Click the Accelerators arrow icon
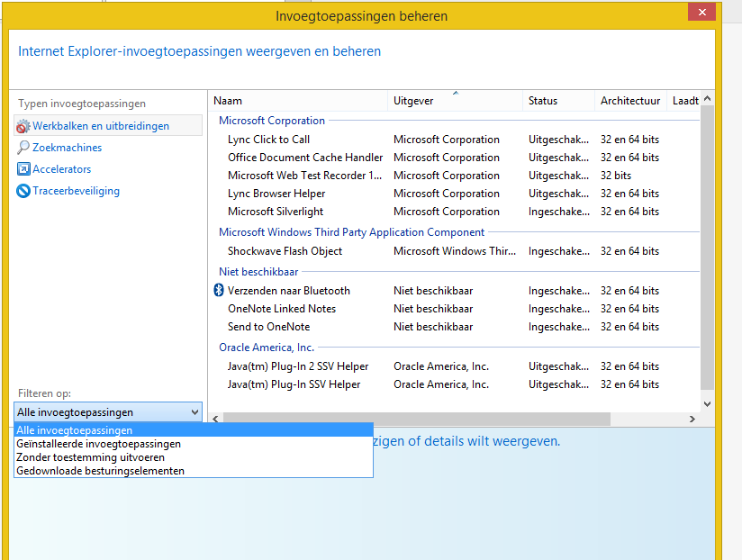Screen dimensions: 742x560 point(23,169)
